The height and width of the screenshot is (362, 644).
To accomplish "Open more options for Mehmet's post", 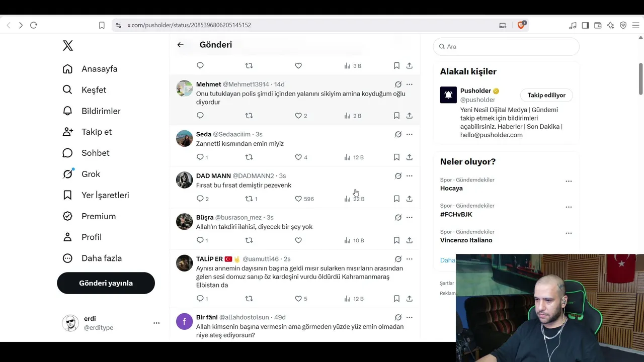I will point(410,84).
